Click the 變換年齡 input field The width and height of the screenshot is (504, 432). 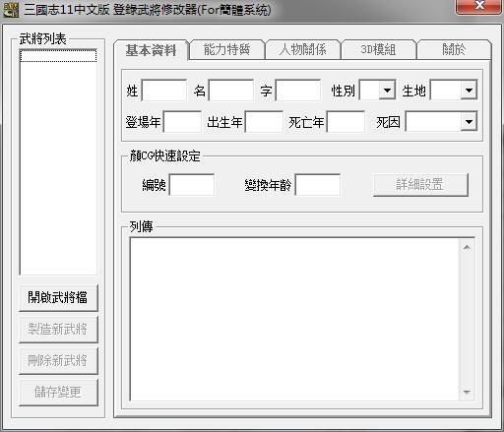click(x=318, y=185)
